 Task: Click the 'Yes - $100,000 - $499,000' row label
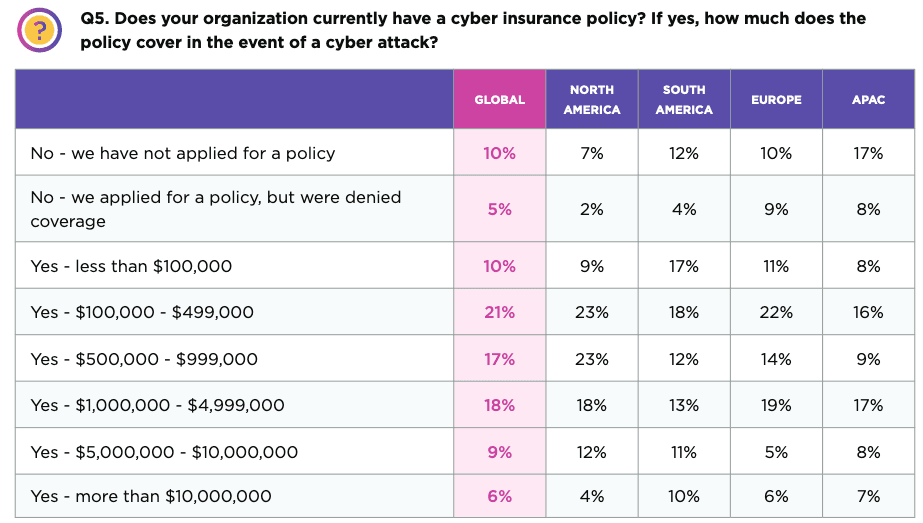pyautogui.click(x=142, y=312)
